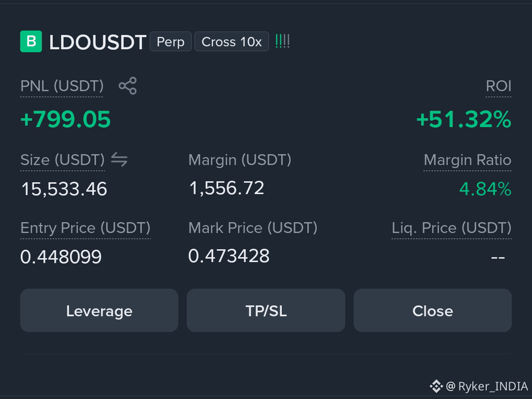The width and height of the screenshot is (532, 399).
Task: Click the Size (USDT) label
Action: tap(63, 160)
